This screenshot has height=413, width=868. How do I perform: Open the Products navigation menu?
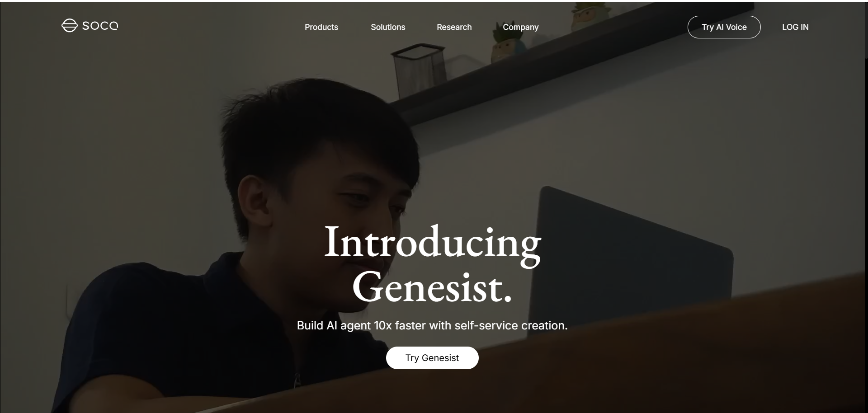pyautogui.click(x=321, y=27)
